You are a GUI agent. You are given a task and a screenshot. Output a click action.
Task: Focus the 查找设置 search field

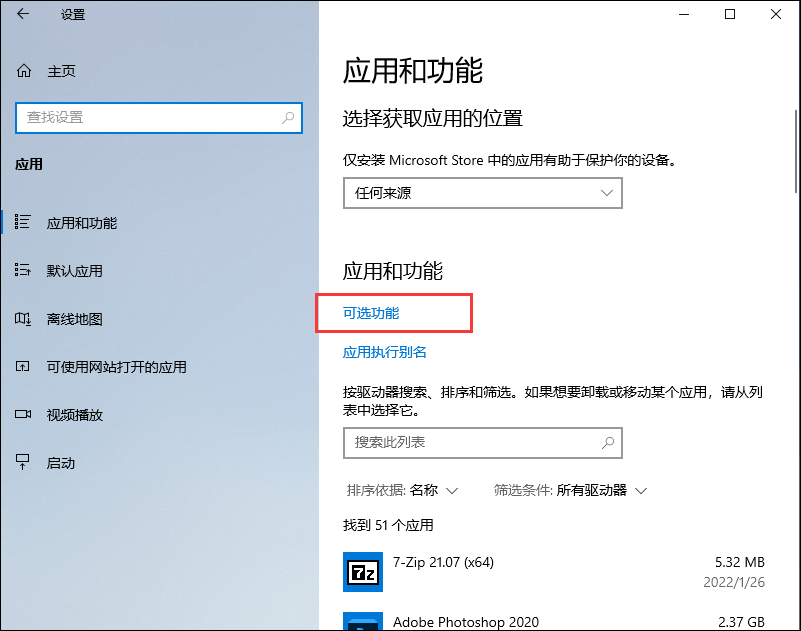tap(159, 118)
